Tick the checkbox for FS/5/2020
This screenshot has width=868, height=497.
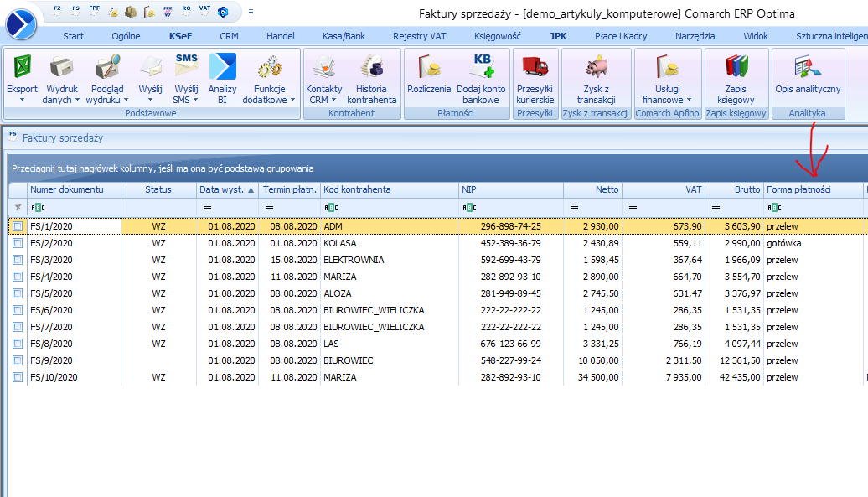18,293
